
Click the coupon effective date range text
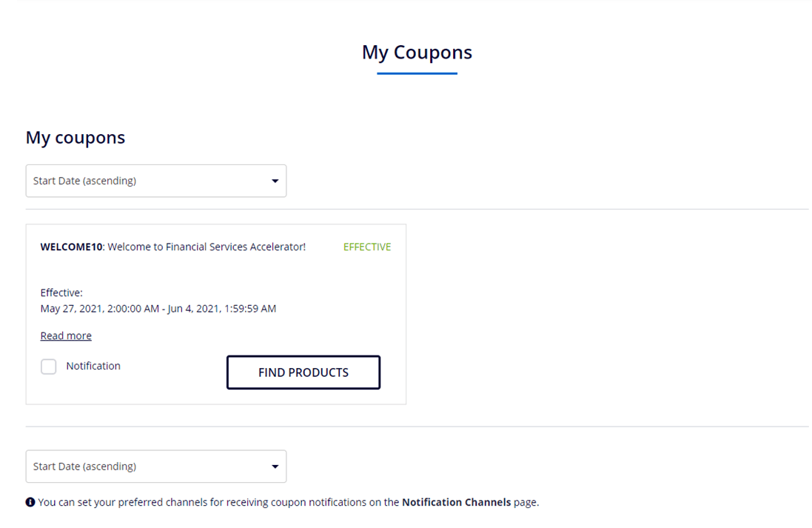[x=158, y=308]
